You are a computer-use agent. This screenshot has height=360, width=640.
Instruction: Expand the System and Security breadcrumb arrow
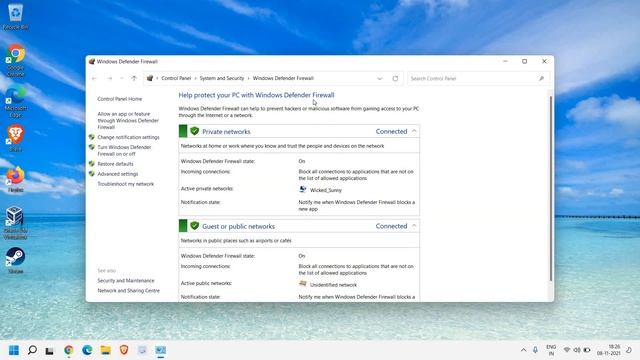point(248,78)
